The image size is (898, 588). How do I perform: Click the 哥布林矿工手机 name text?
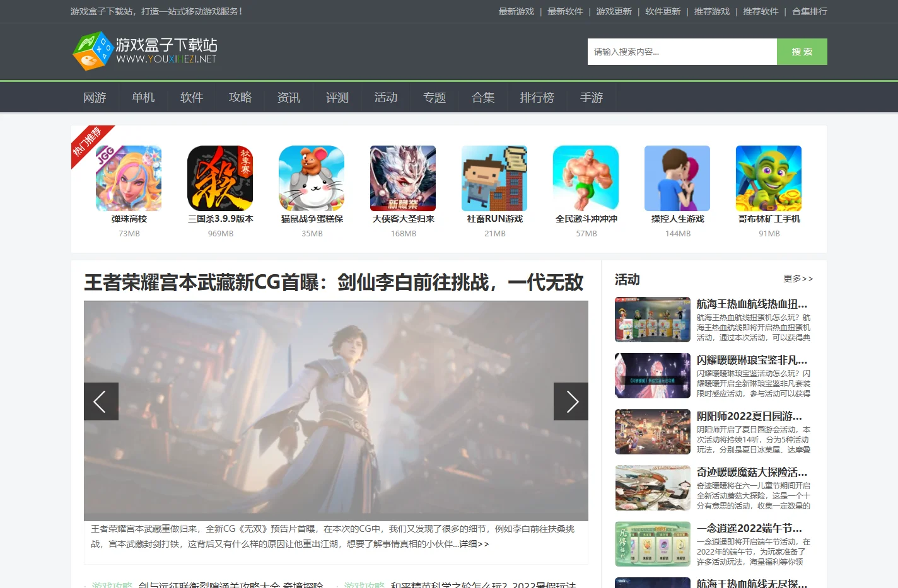pos(769,219)
